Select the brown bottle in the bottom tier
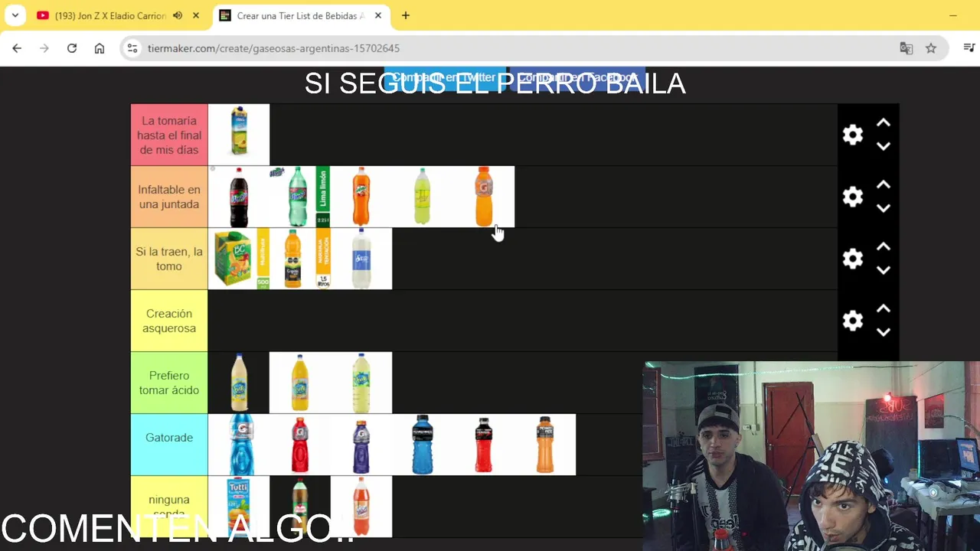Image resolution: width=980 pixels, height=551 pixels. coord(300,507)
